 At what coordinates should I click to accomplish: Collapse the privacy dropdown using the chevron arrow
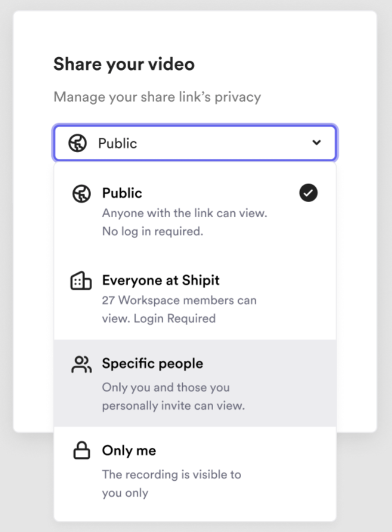pyautogui.click(x=317, y=143)
